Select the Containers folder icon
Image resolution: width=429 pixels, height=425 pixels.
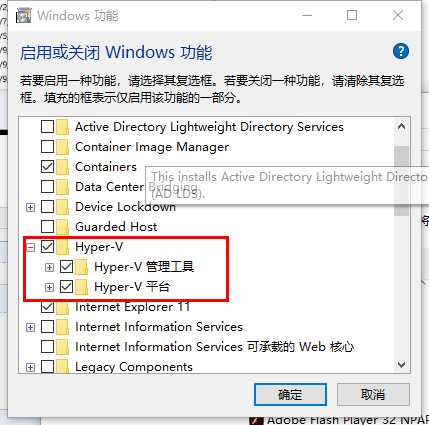tap(62, 167)
